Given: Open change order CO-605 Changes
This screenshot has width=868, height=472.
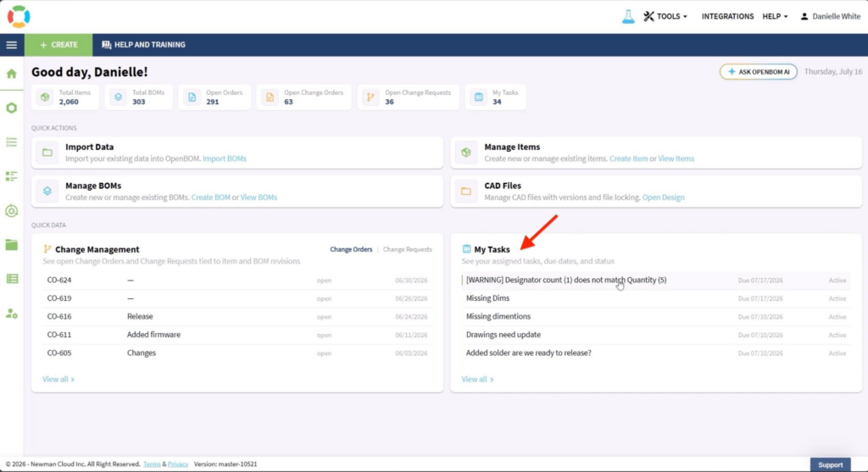Looking at the screenshot, I should 237,353.
